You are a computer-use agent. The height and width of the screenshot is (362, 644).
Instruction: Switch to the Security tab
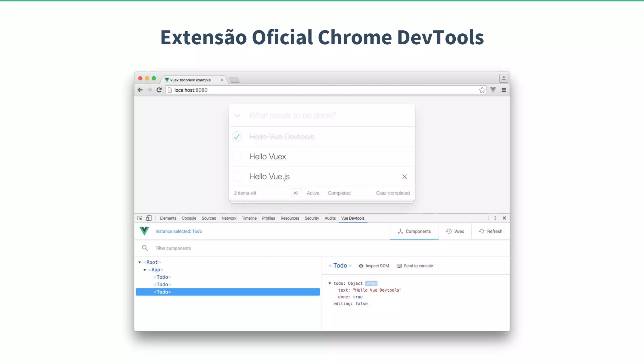[312, 218]
